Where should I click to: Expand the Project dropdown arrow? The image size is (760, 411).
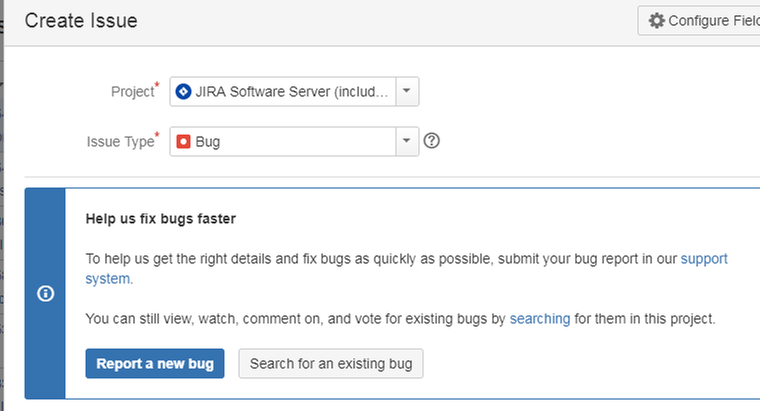(x=407, y=91)
